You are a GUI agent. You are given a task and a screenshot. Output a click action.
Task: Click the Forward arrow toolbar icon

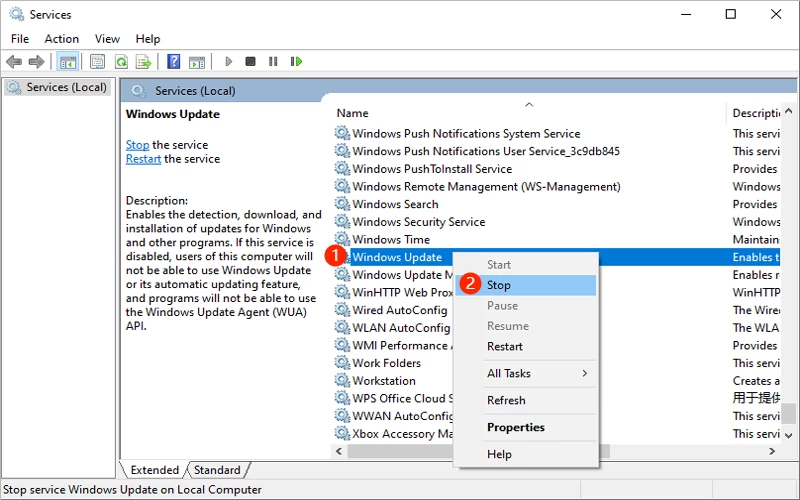point(36,62)
